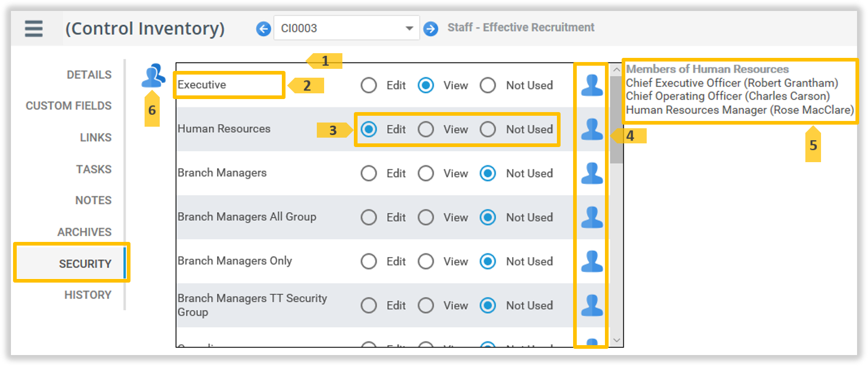
Task: Go to the Tasks section
Action: 93,169
